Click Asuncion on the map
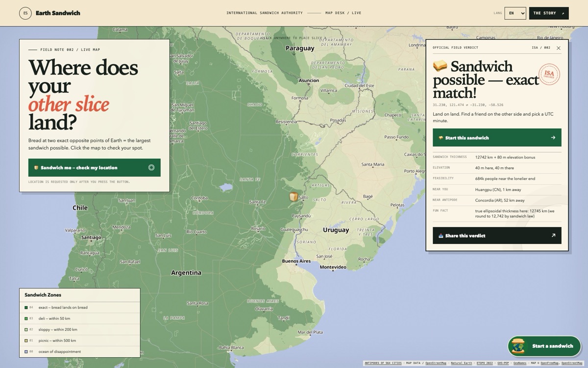The width and height of the screenshot is (588, 368). tap(309, 80)
